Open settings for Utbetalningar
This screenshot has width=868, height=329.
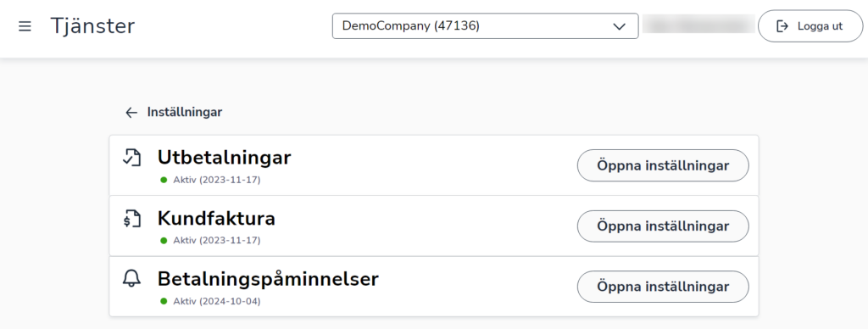pos(663,165)
